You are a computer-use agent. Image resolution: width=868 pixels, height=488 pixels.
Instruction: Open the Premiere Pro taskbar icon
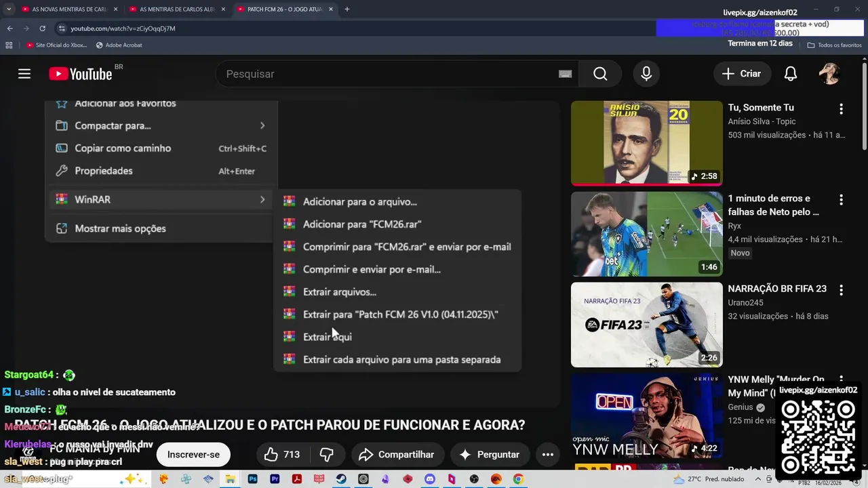pos(275,479)
